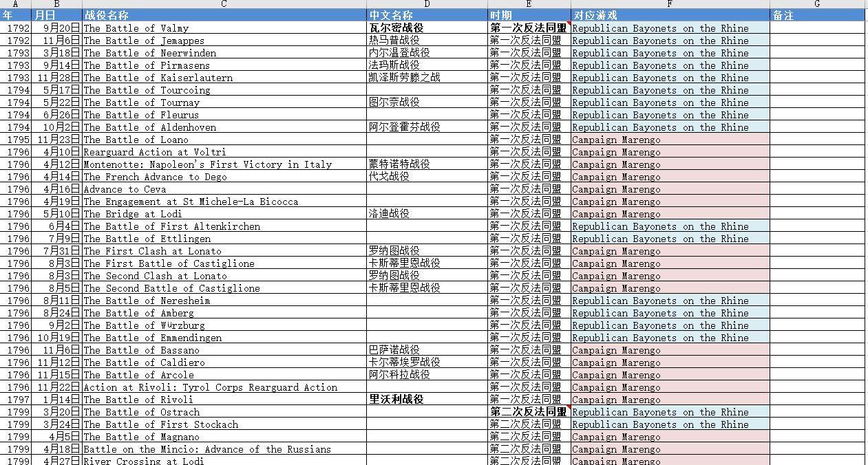Select cell The Battle of Neerwinden
This screenshot has width=868, height=465.
click(224, 53)
